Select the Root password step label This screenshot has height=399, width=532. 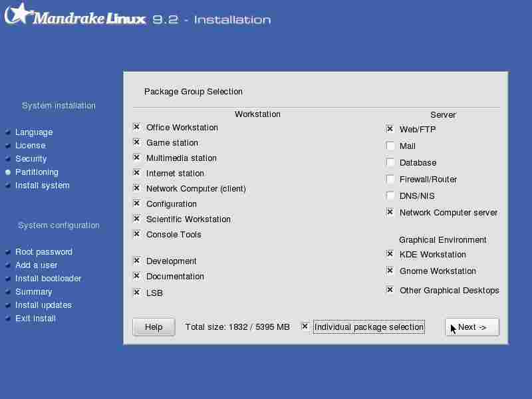(x=44, y=252)
